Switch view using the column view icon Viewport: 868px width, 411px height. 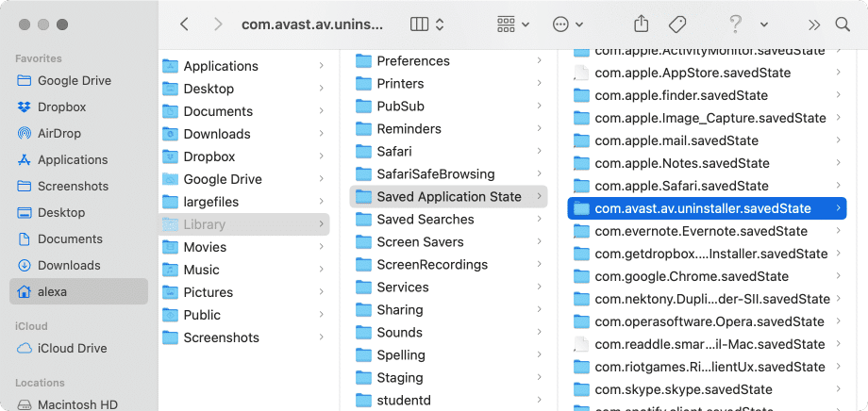419,25
